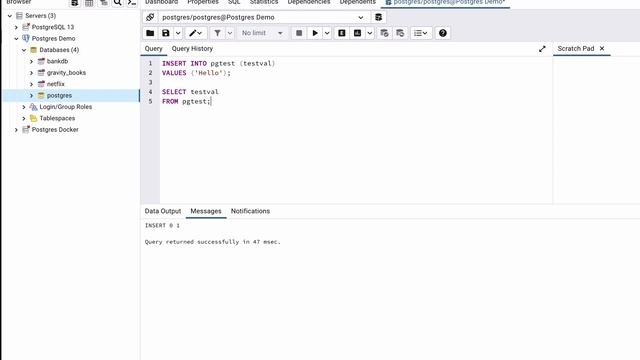
Task: Collapse the Postgres Demo server node
Action: pyautogui.click(x=16, y=39)
